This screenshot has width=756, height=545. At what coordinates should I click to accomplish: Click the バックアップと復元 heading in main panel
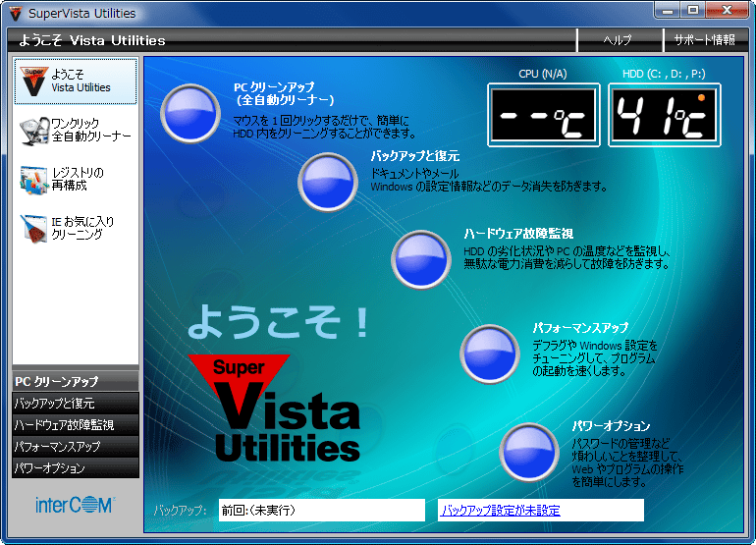click(x=415, y=156)
